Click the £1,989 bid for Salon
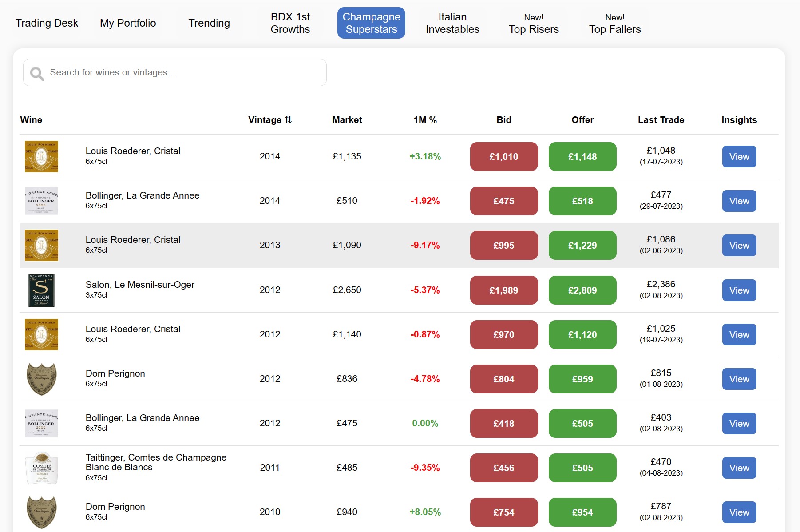The image size is (800, 532). tap(504, 290)
